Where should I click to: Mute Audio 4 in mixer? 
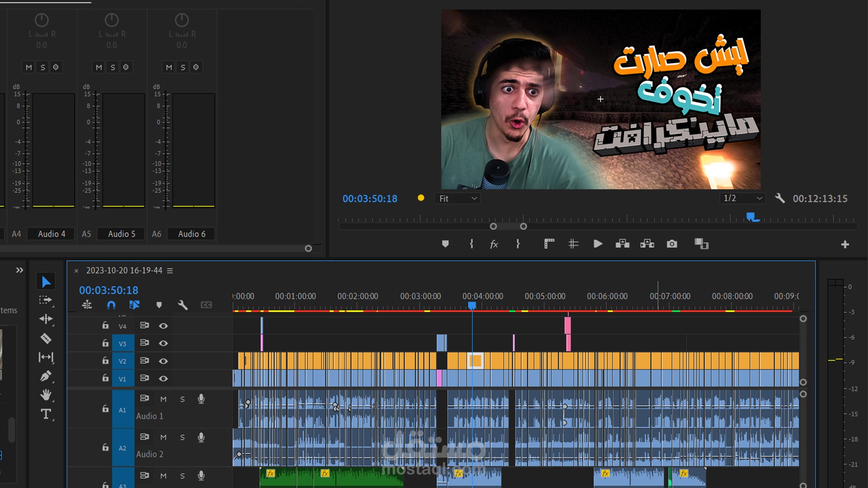click(x=29, y=67)
